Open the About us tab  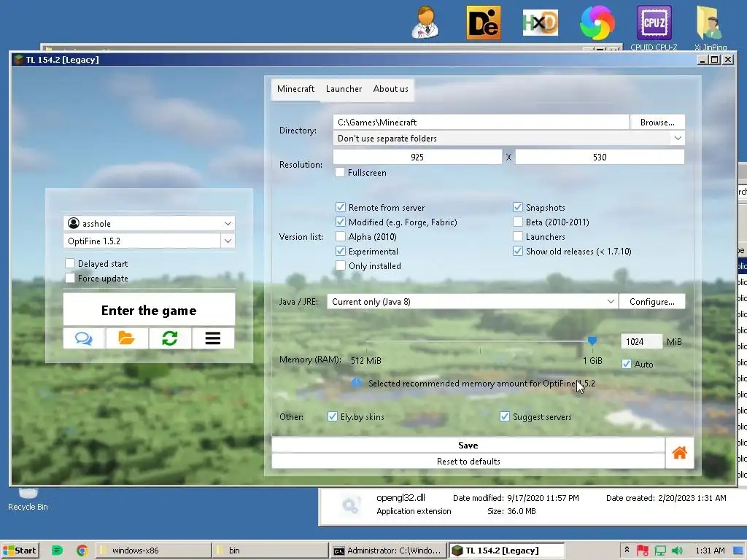click(x=391, y=89)
